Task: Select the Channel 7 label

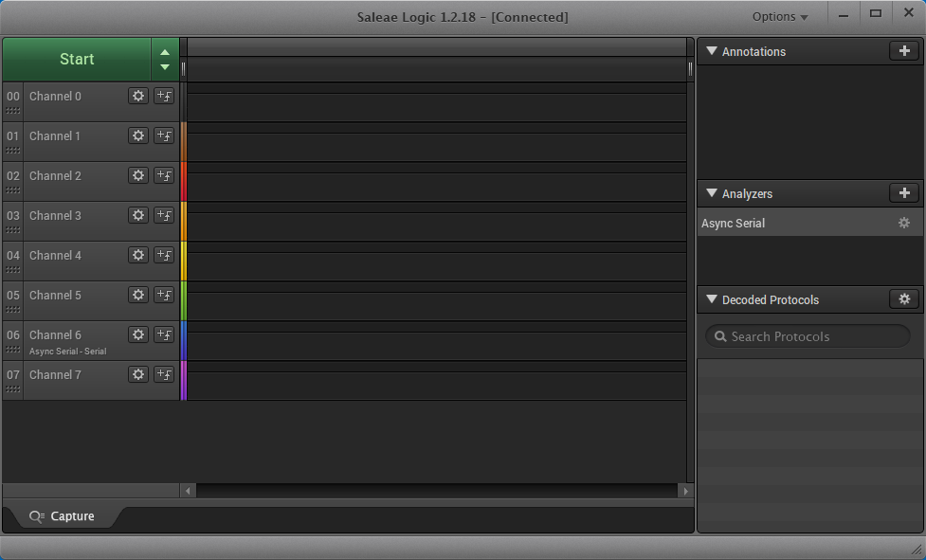Action: point(55,374)
